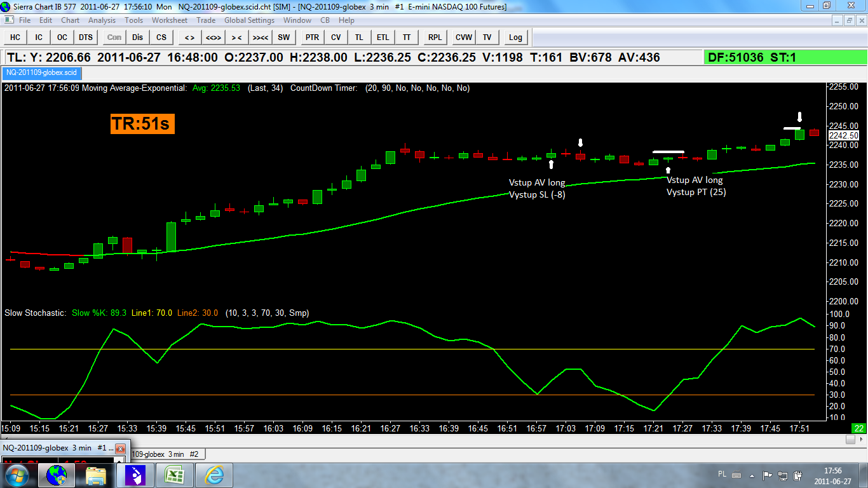Click the orange TR:51s countdown label

tap(142, 123)
